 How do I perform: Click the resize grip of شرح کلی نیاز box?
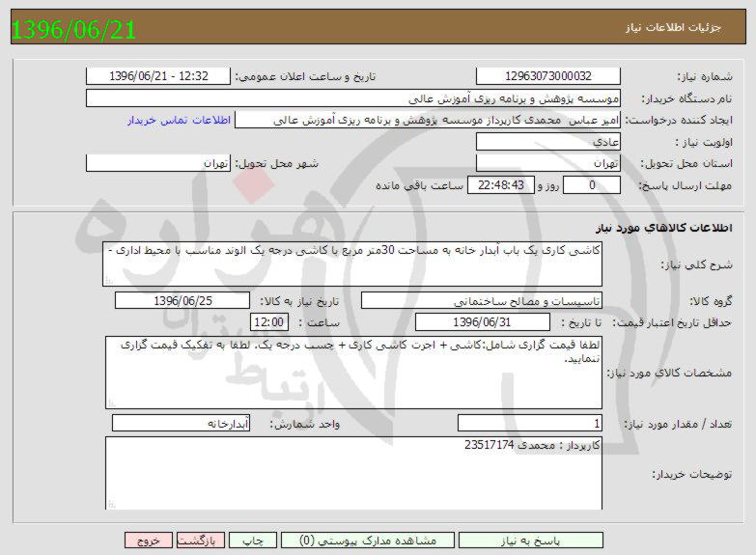pyautogui.click(x=109, y=280)
